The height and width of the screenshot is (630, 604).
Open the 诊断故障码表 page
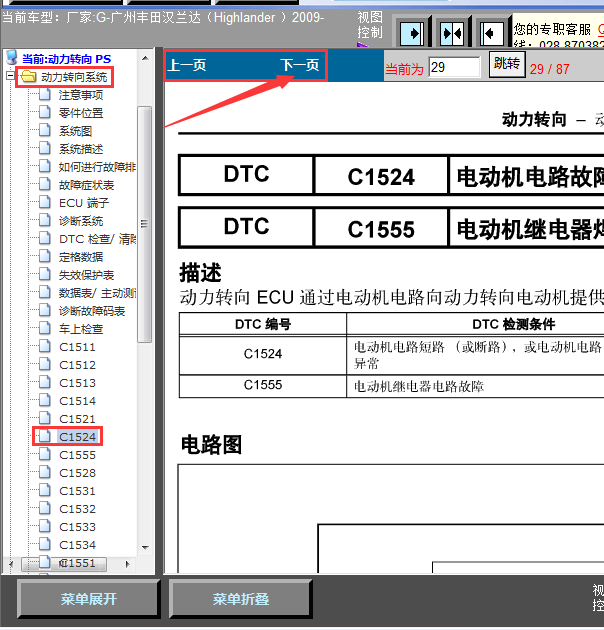coord(92,311)
